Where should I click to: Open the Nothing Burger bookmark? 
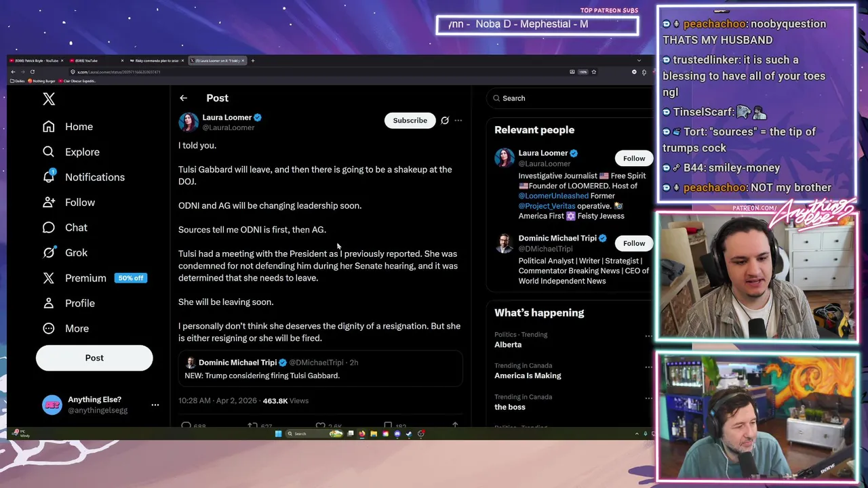coord(41,81)
